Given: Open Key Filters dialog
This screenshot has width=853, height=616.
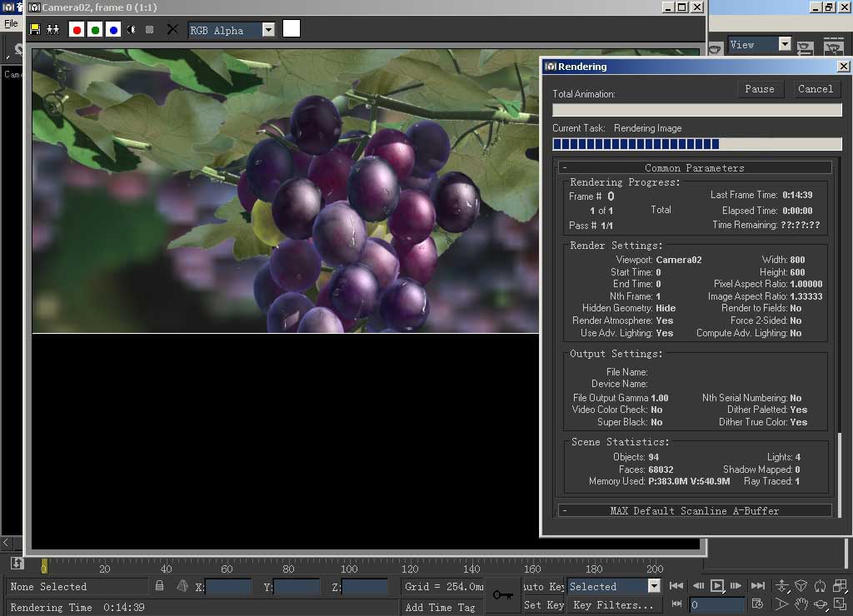Looking at the screenshot, I should click(614, 604).
